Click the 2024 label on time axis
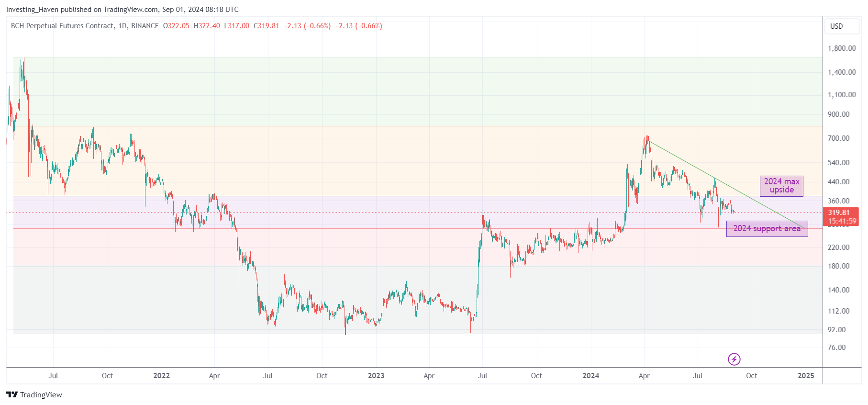This screenshot has height=405, width=868. click(x=591, y=376)
